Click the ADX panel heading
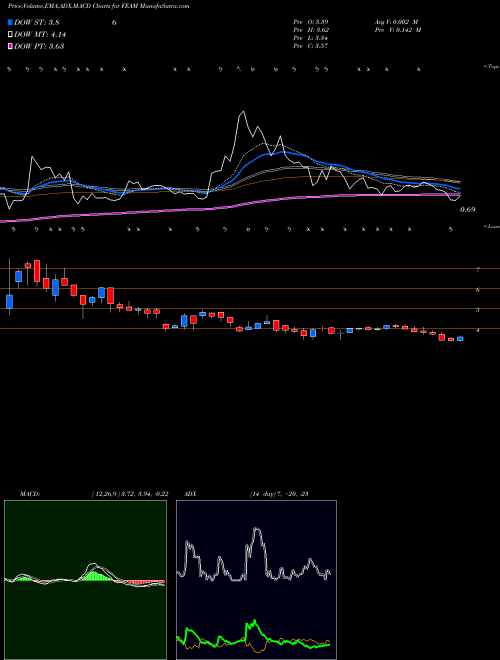 coord(190,494)
